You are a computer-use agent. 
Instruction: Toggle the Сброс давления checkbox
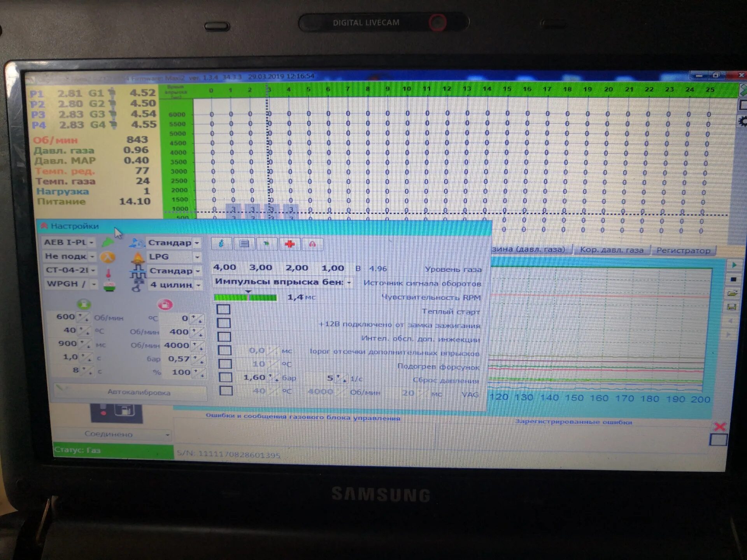[226, 377]
